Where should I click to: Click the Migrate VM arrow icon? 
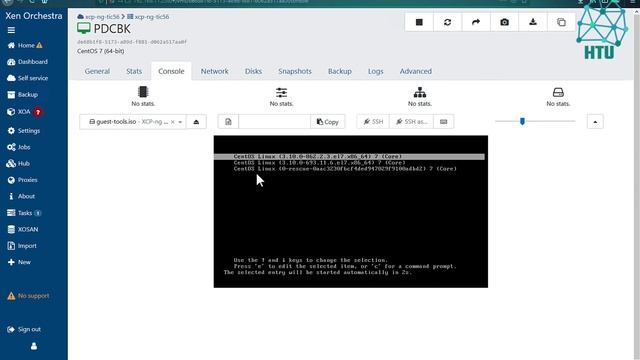point(476,22)
